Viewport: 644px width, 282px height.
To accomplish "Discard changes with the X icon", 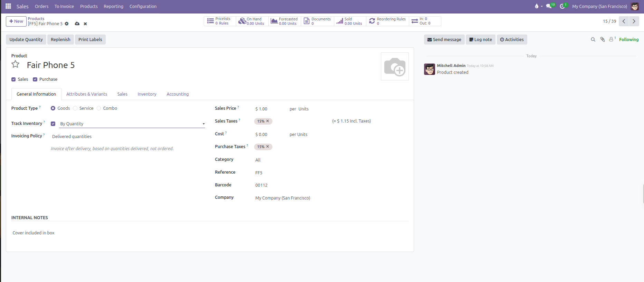I will point(85,24).
